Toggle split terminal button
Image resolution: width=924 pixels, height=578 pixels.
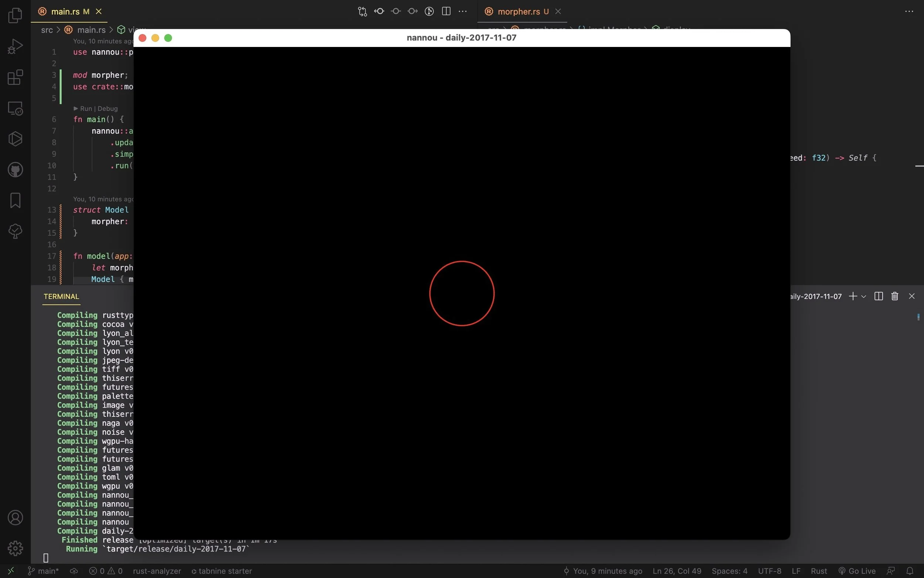[x=878, y=296]
